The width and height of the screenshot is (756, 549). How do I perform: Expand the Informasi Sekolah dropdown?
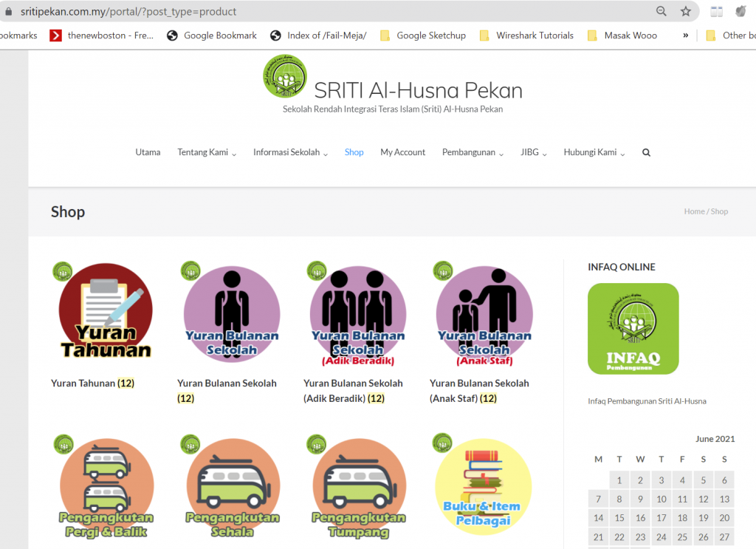[290, 152]
